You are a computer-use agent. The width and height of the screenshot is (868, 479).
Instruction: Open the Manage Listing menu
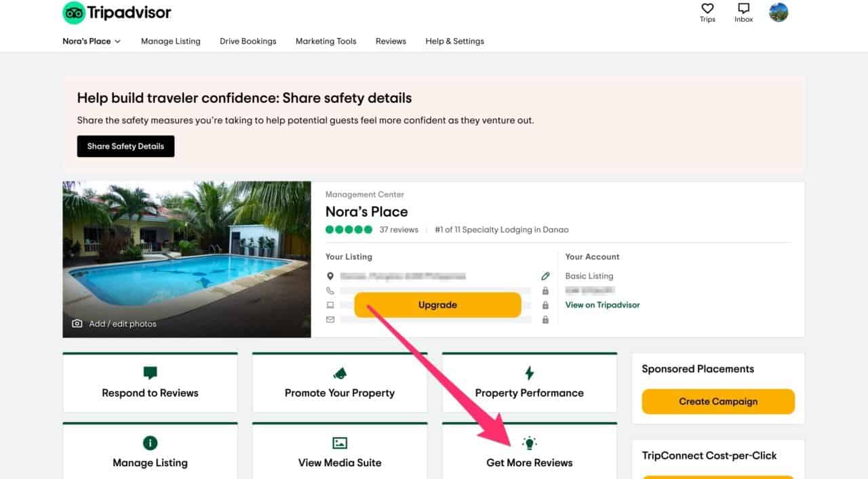point(171,41)
